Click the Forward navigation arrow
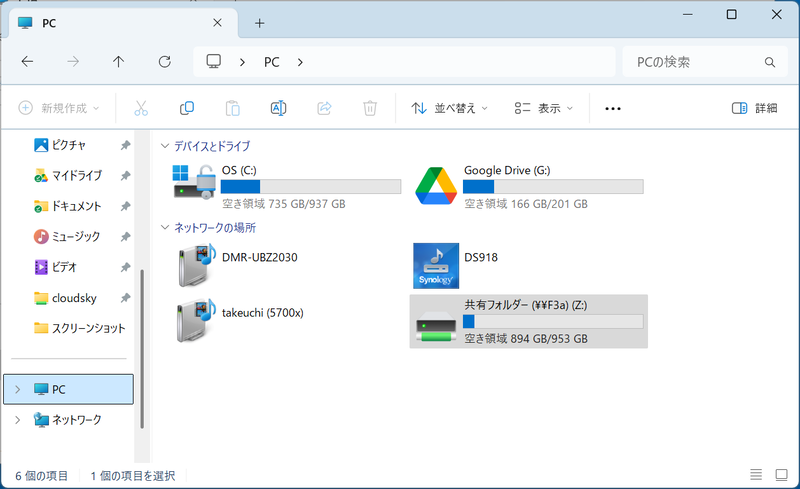Screen dimensions: 800x489 click(x=73, y=62)
